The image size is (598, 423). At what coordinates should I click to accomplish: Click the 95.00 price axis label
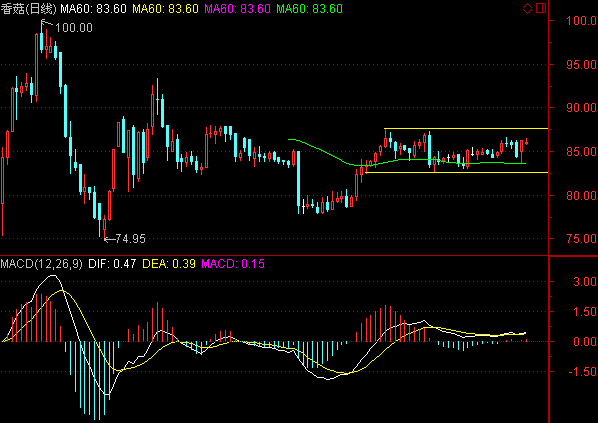point(581,64)
